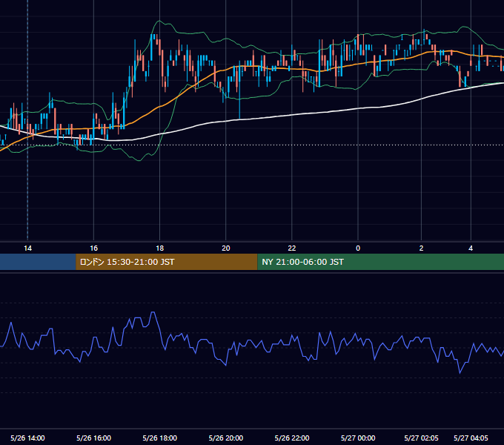
Task: Click the 5/26 22:00 date label
Action: click(292, 438)
